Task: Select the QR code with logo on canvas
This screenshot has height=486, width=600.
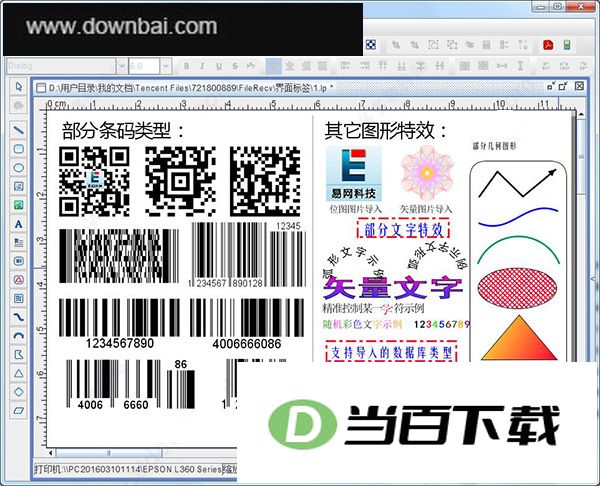Action: [x=94, y=181]
